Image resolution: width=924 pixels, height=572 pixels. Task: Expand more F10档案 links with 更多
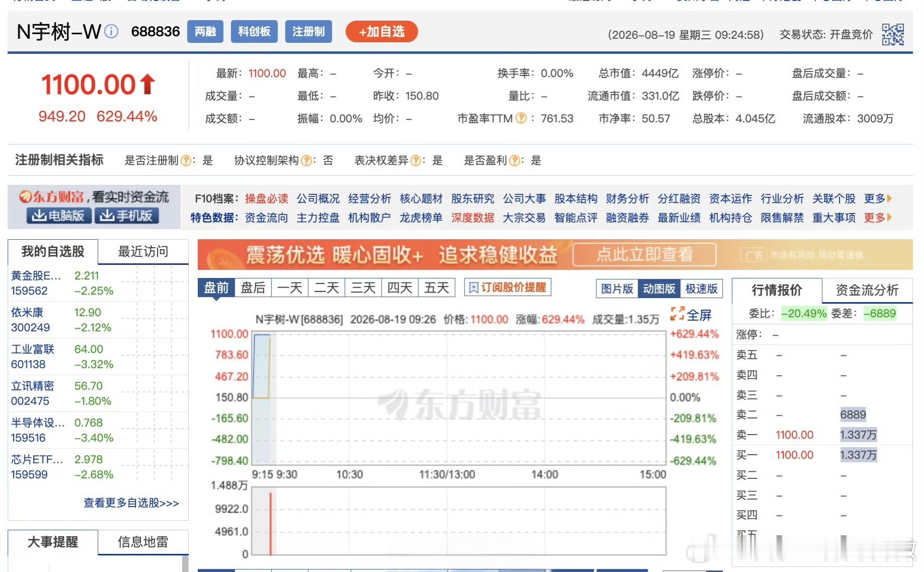pyautogui.click(x=878, y=198)
